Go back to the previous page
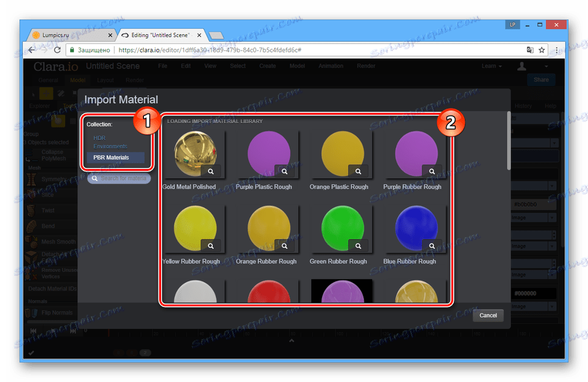The image size is (588, 382). coord(32,50)
